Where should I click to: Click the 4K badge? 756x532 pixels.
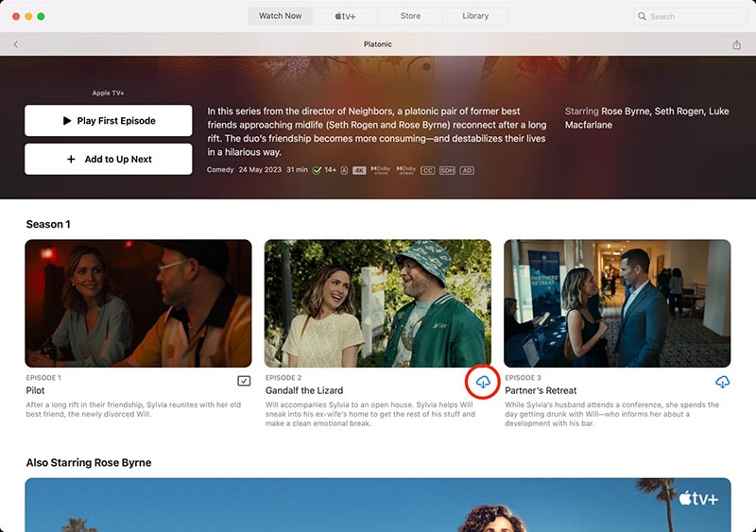(359, 170)
